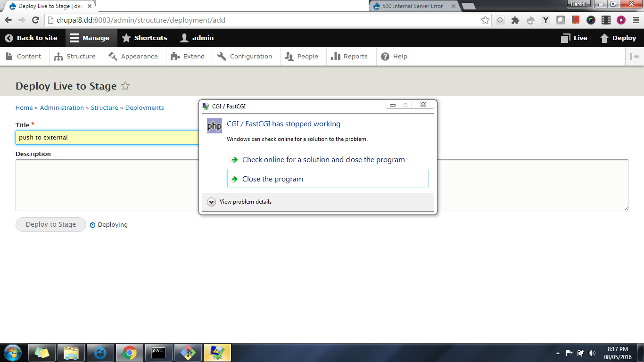Click the Harshil Chrome profile button
Image resolution: width=644 pixels, height=362 pixels.
tap(578, 4)
